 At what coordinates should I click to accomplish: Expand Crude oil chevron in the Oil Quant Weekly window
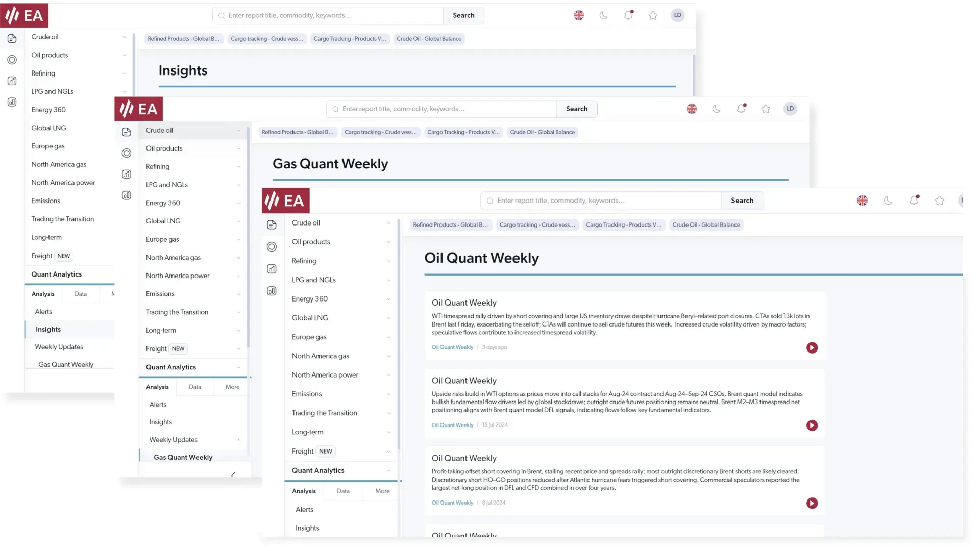point(389,223)
